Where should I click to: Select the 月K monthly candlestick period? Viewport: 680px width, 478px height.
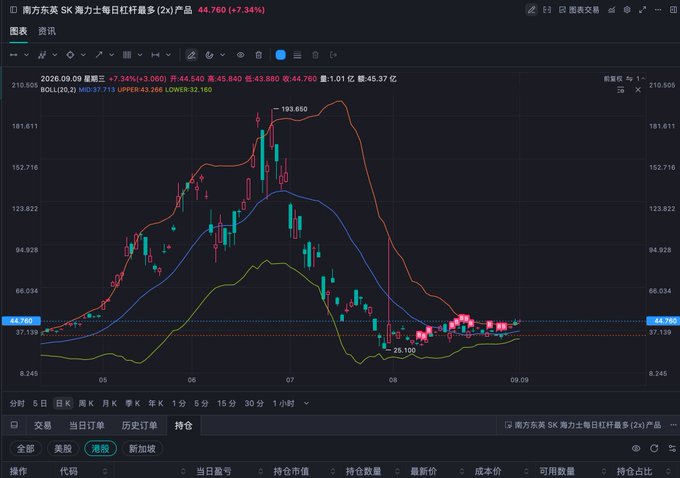(109, 403)
